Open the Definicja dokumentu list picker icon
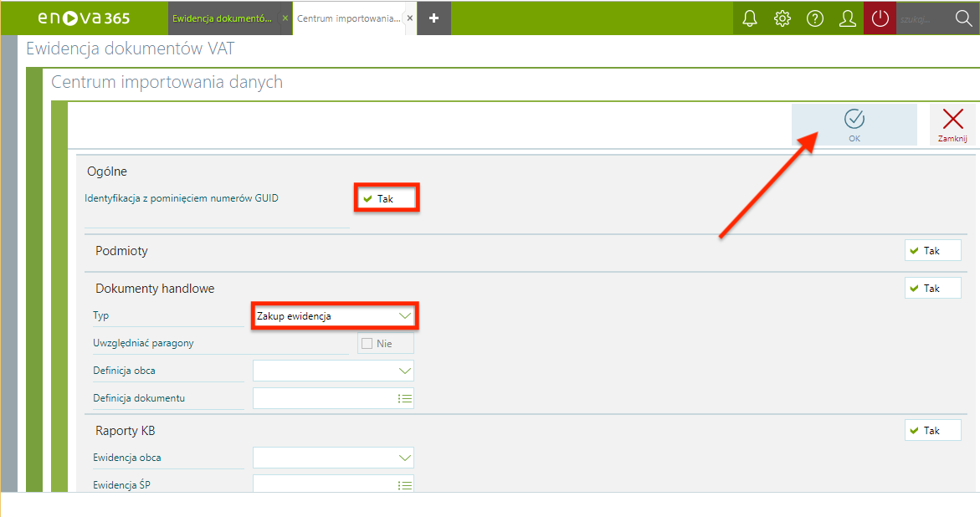The image size is (980, 517). (405, 398)
